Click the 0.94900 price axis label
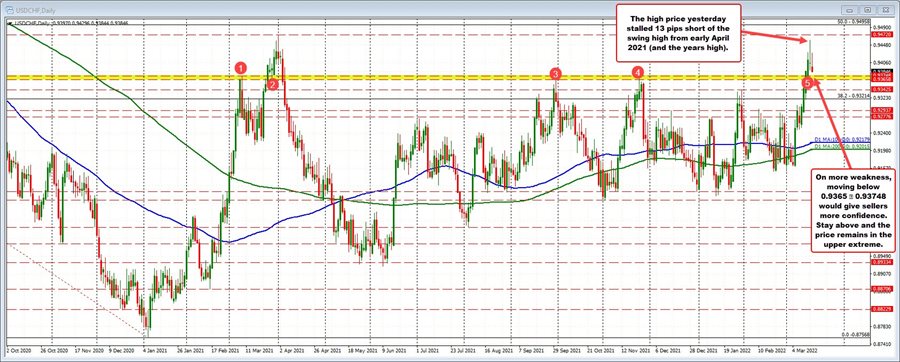The height and width of the screenshot is (362, 900). (x=883, y=27)
